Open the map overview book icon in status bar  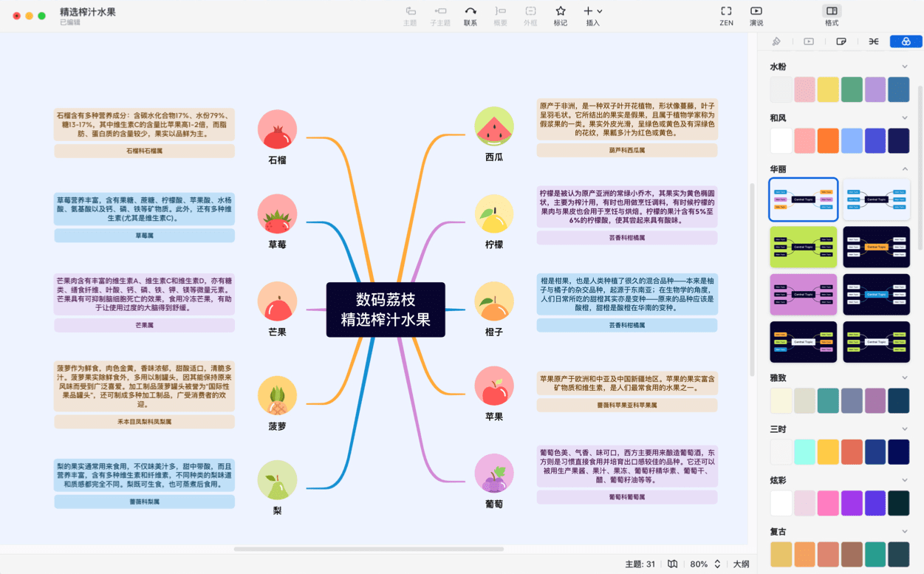(672, 564)
